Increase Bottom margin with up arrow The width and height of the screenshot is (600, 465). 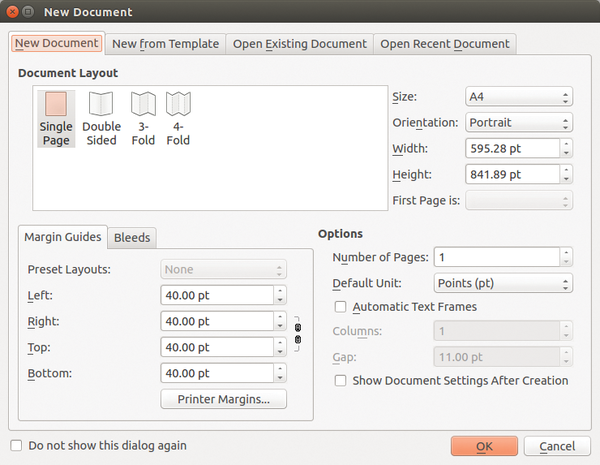280,369
